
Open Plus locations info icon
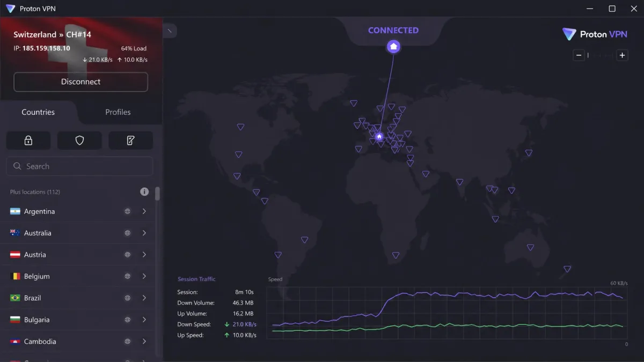point(144,191)
